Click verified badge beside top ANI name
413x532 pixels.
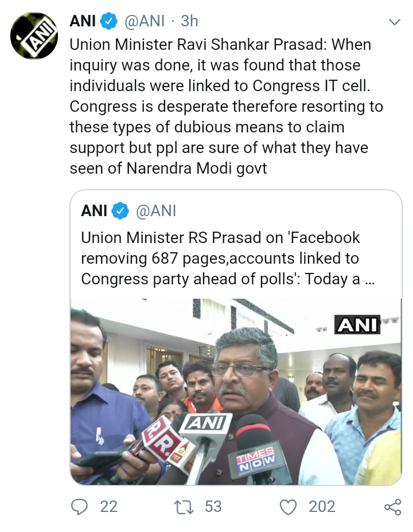109,21
